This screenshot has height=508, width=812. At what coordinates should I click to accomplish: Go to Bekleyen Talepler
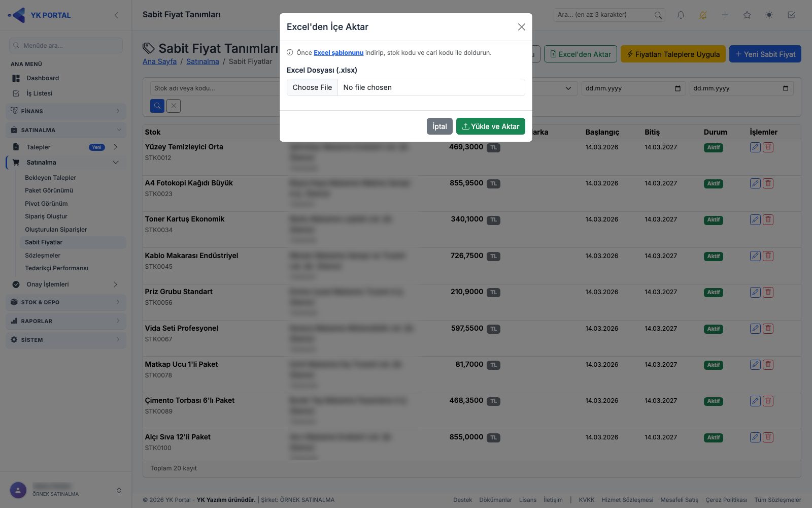click(51, 178)
